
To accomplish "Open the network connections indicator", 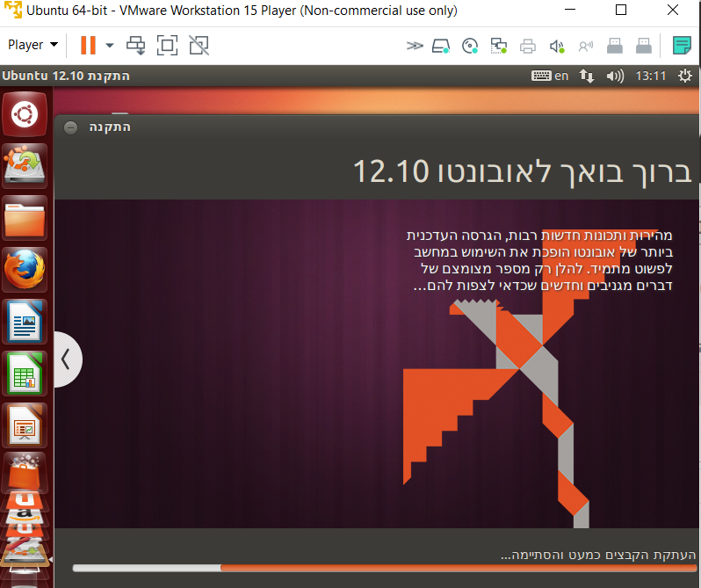I will (x=587, y=76).
